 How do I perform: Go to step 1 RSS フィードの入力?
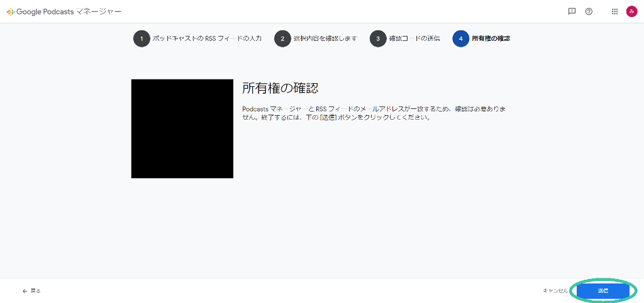(197, 38)
